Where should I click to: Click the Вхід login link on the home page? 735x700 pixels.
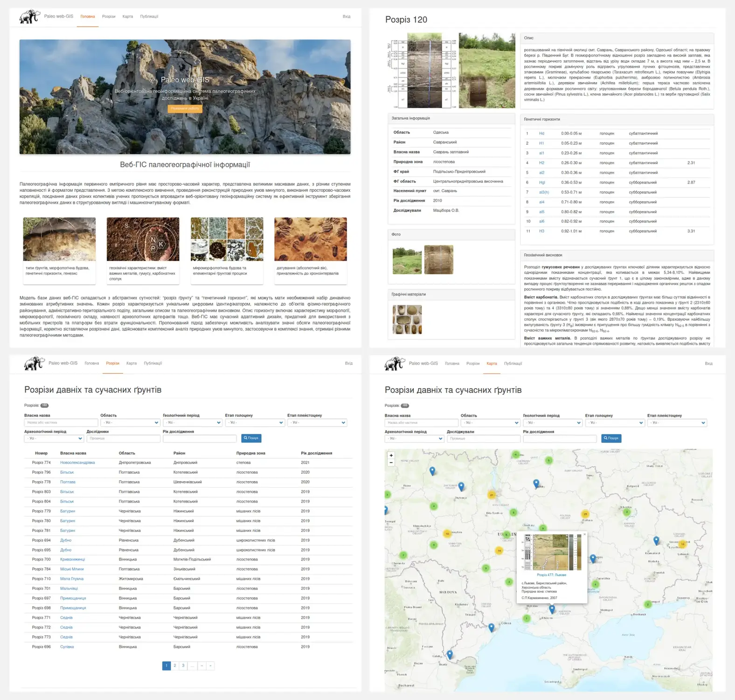click(x=347, y=17)
